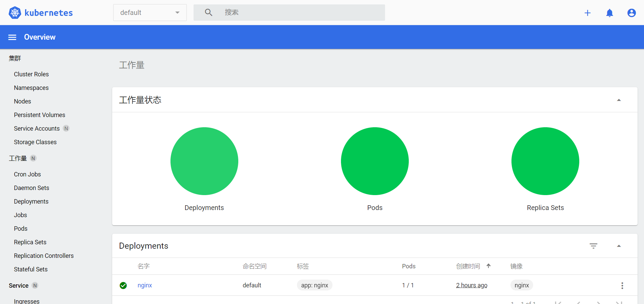Click the N badge beside 工作量

33,158
